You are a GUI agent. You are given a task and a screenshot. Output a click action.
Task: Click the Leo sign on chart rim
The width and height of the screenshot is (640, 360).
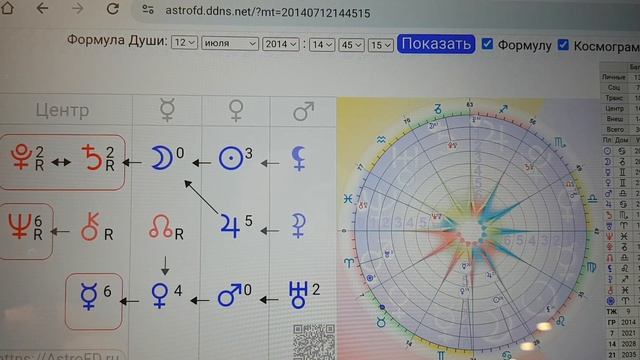pyautogui.click(x=560, y=321)
